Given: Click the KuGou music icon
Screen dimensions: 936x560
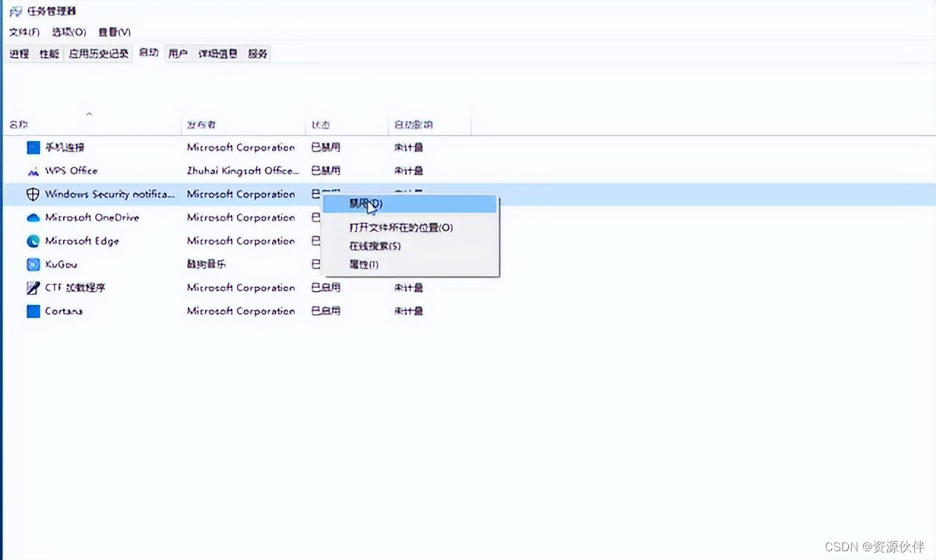Looking at the screenshot, I should point(33,265).
